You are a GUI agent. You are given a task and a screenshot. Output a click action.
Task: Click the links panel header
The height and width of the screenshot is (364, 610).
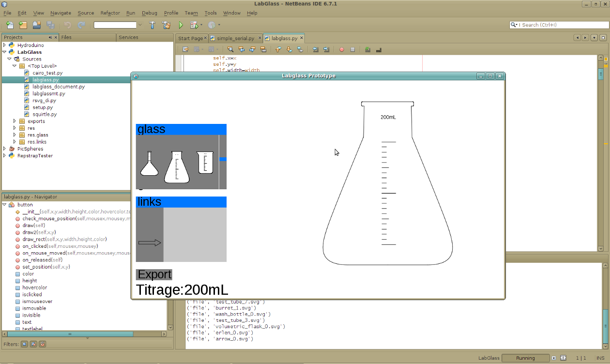(x=181, y=202)
